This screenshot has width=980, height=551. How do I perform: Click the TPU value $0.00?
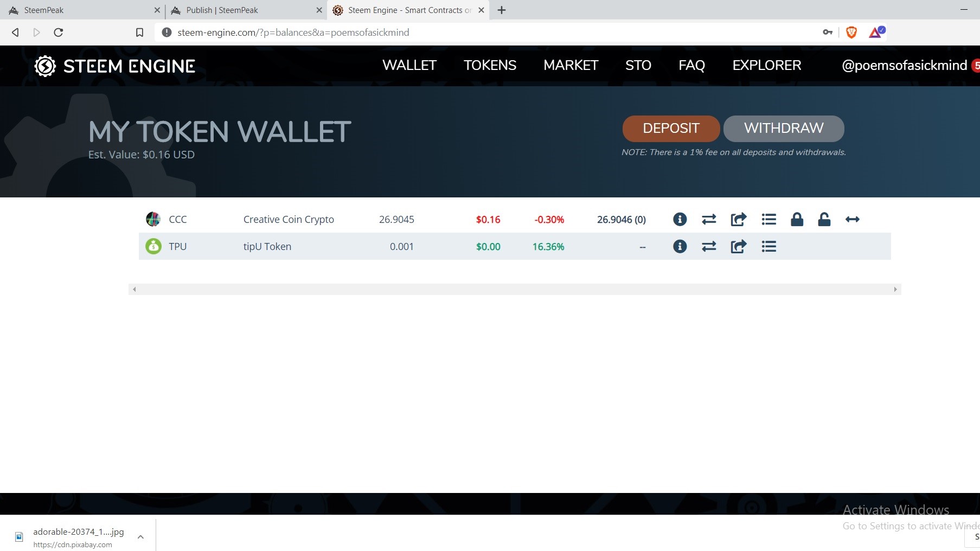[x=488, y=247]
